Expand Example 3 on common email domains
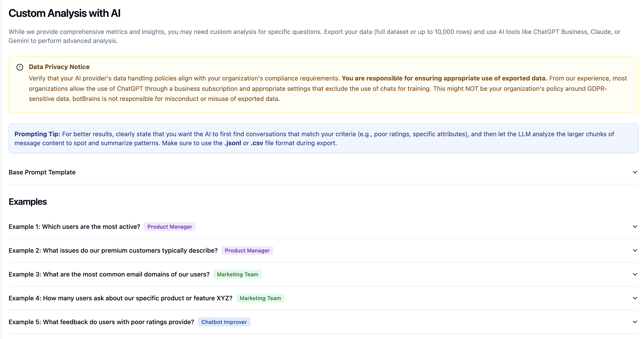Screen dimensions: 644x339 [x=109, y=274]
